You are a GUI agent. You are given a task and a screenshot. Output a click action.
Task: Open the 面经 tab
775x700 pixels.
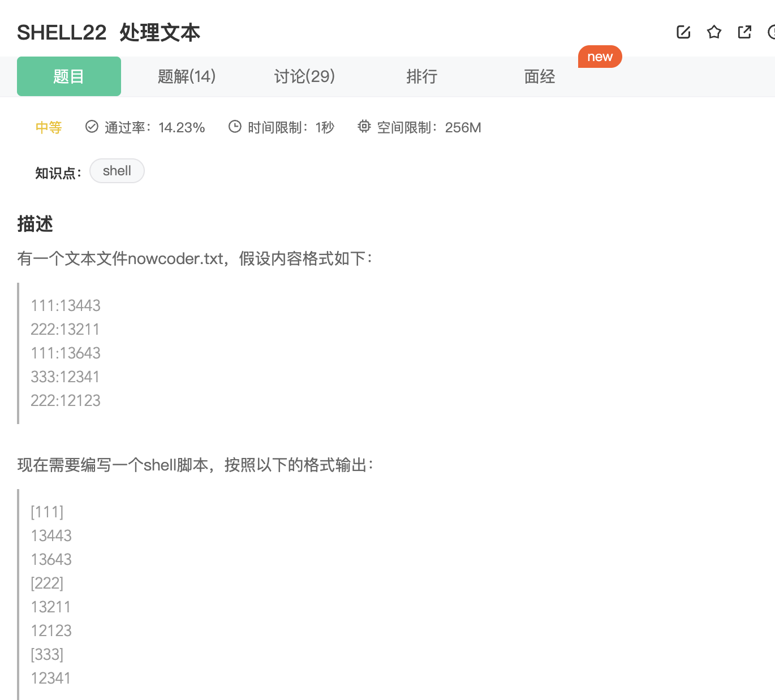[540, 76]
